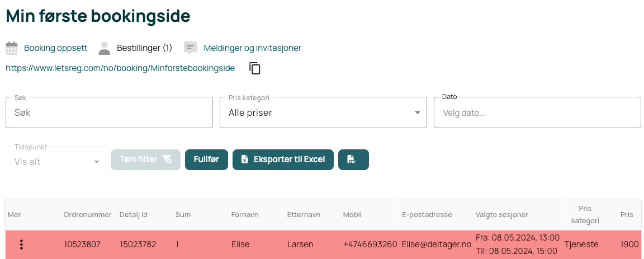Viewport: 644px width, 259px height.
Task: Sort by the Ordrenummer column header
Action: coord(87,215)
